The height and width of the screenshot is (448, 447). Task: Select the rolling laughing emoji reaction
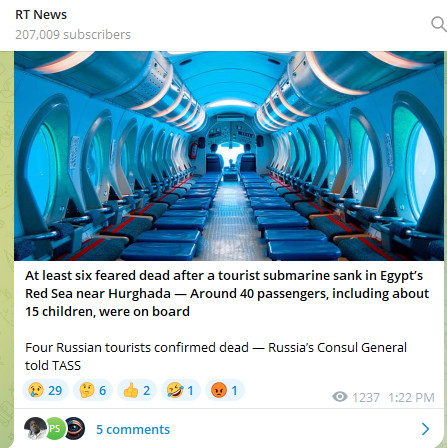pyautogui.click(x=175, y=390)
